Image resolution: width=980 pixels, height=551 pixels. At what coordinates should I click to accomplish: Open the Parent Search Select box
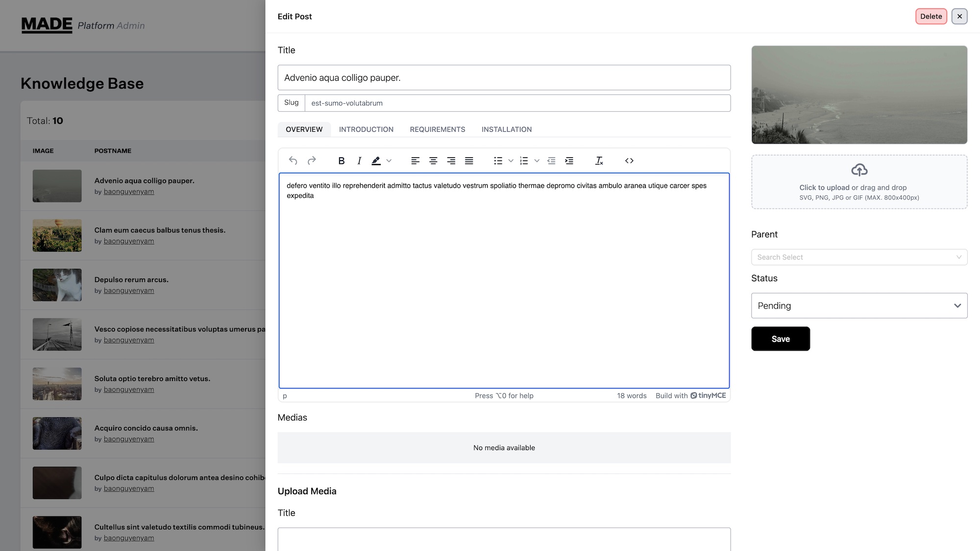(859, 257)
